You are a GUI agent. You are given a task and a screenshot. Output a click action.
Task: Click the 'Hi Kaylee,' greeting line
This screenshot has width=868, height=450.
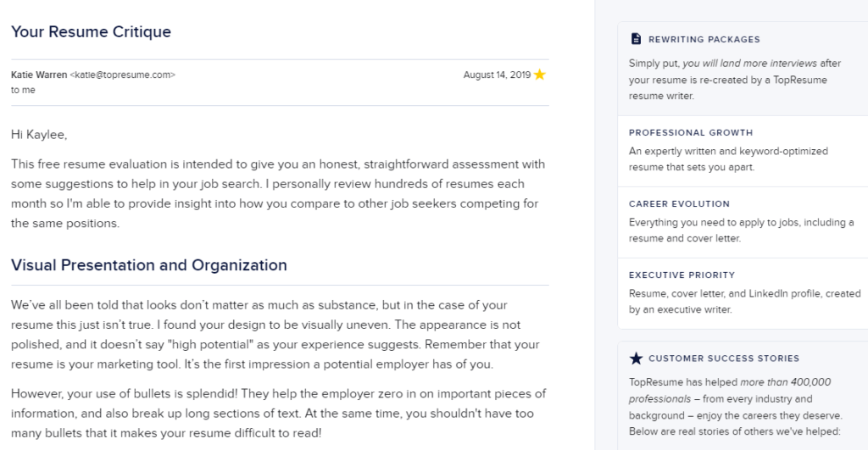coord(39,135)
